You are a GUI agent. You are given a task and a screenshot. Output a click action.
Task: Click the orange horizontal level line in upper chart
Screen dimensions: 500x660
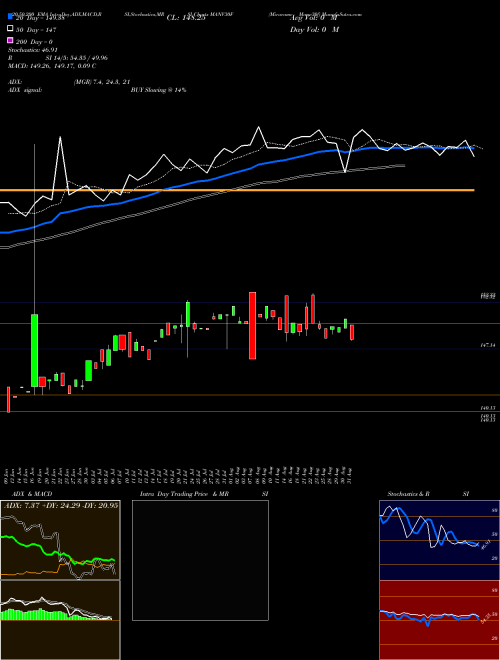(x=237, y=190)
